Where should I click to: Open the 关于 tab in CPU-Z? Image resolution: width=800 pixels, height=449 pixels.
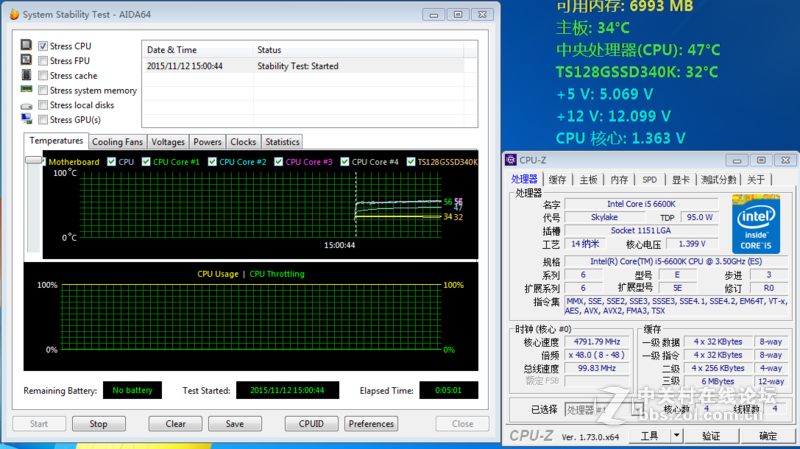(756, 180)
